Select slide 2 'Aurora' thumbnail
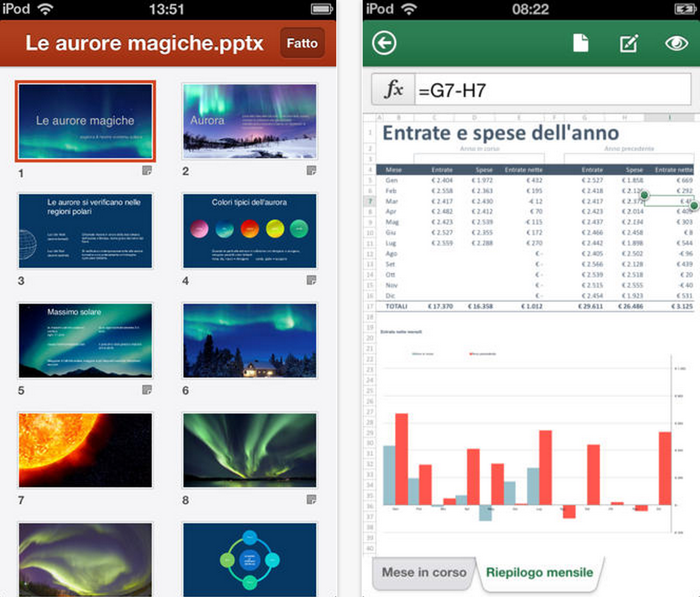700x597 pixels. click(x=250, y=121)
